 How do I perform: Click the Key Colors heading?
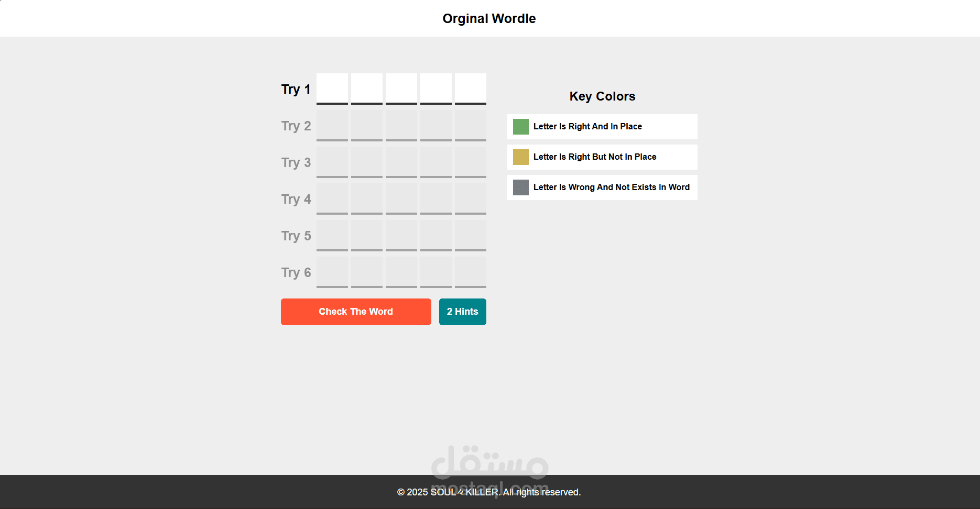tap(603, 96)
